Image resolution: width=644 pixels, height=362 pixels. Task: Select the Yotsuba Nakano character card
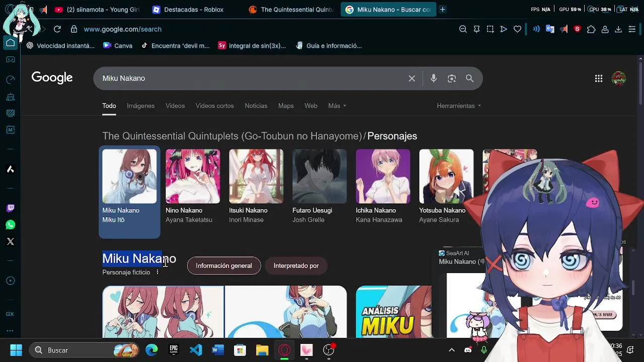click(x=446, y=187)
